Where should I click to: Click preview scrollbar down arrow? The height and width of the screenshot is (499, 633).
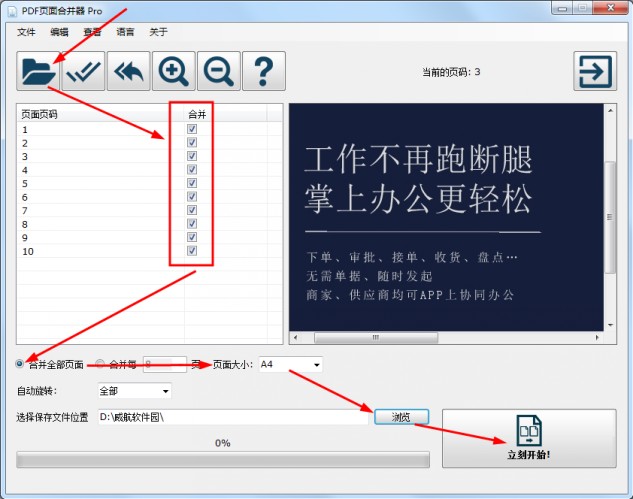(x=610, y=325)
